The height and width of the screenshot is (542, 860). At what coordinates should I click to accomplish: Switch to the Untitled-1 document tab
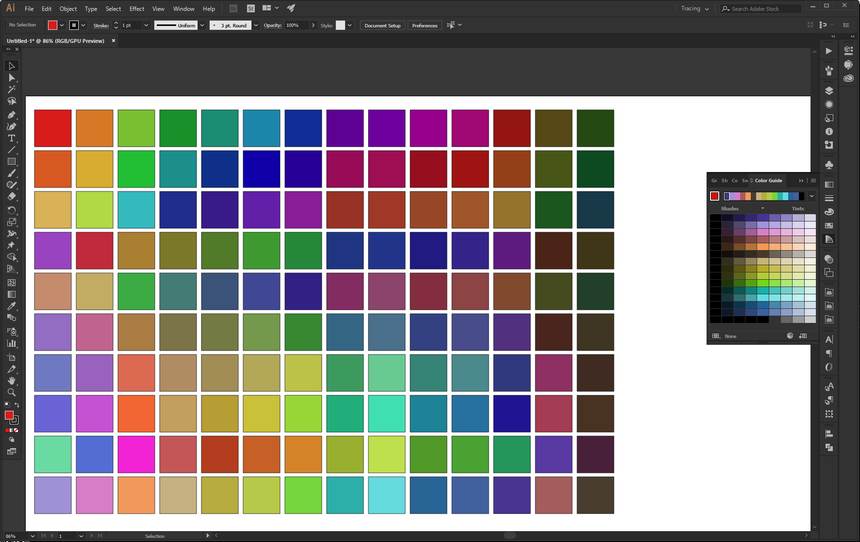click(x=56, y=41)
